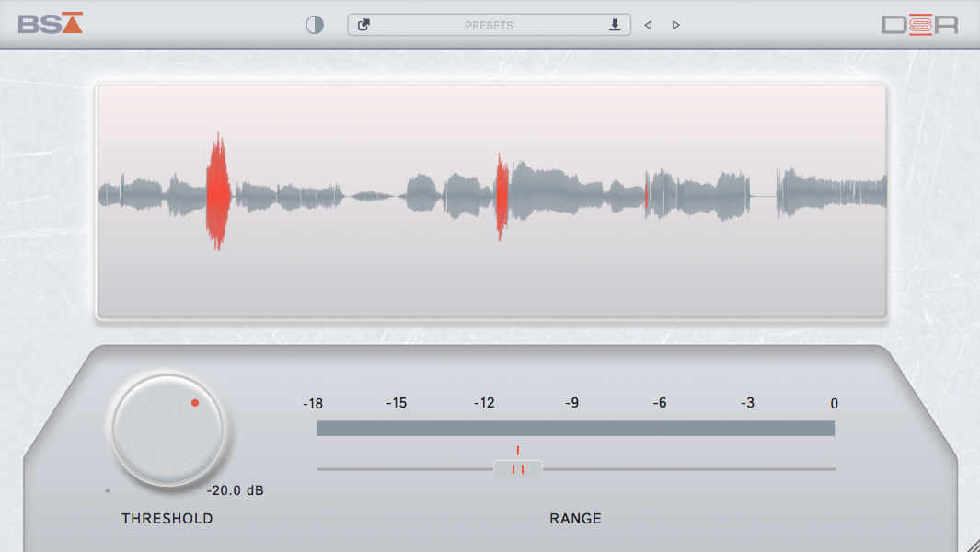Advance to the next preset arrow

676,25
